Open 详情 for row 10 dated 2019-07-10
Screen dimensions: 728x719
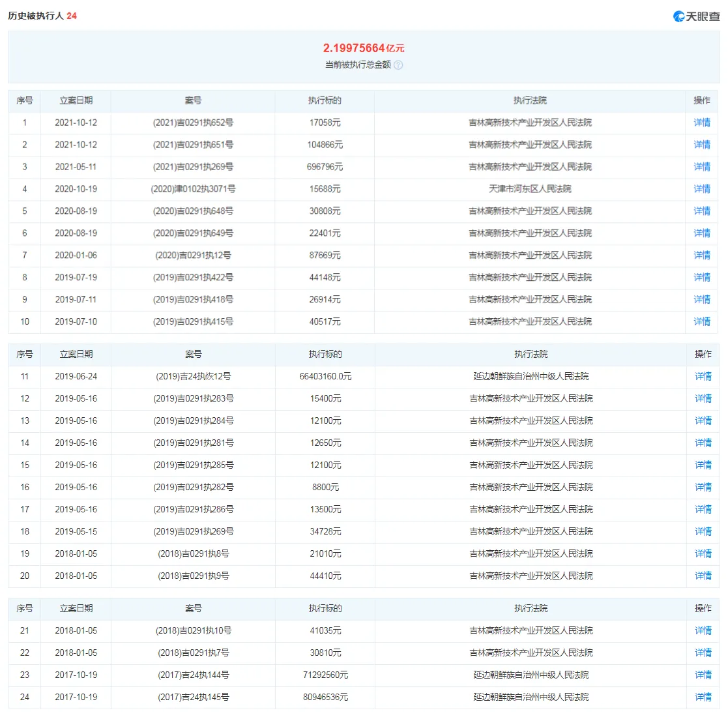click(x=701, y=322)
